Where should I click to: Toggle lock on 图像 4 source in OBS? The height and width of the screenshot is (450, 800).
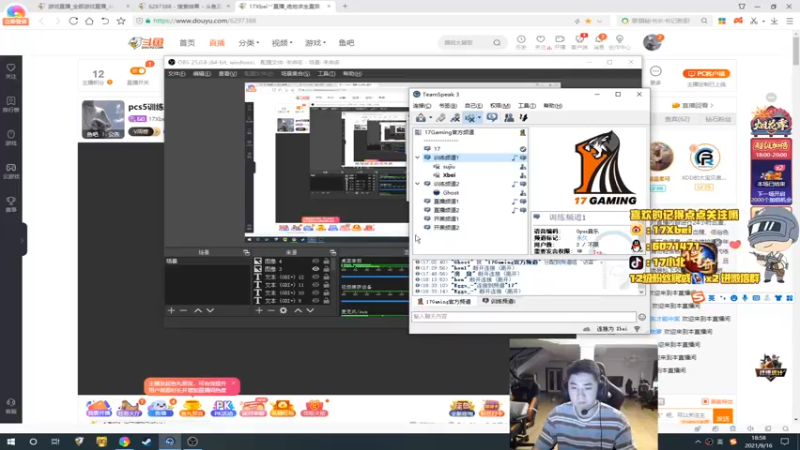coord(326,261)
